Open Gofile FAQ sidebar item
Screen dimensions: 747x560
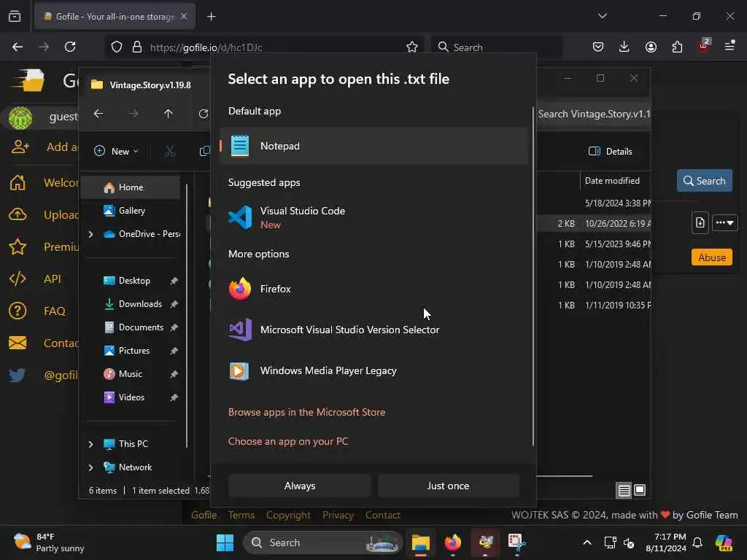37,311
